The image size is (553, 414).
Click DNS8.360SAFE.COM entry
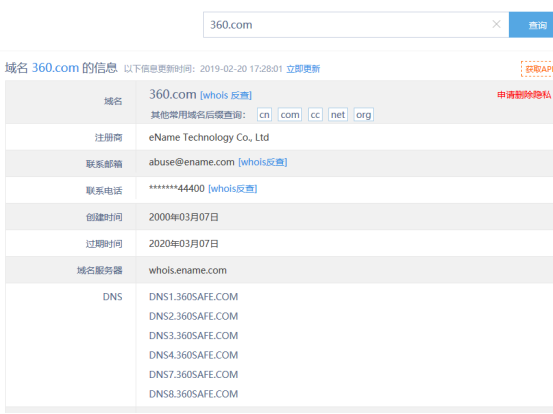[x=194, y=394]
